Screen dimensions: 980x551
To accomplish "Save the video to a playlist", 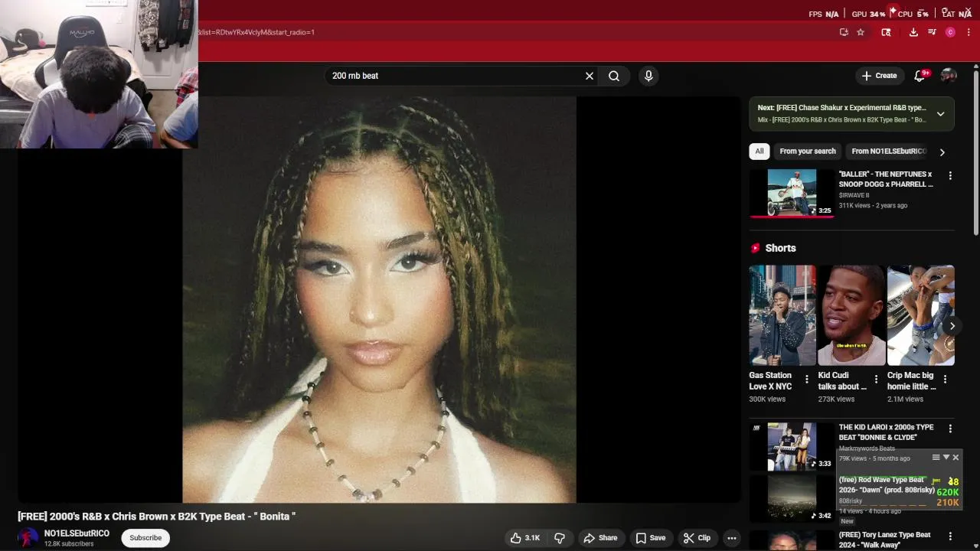I will point(650,538).
